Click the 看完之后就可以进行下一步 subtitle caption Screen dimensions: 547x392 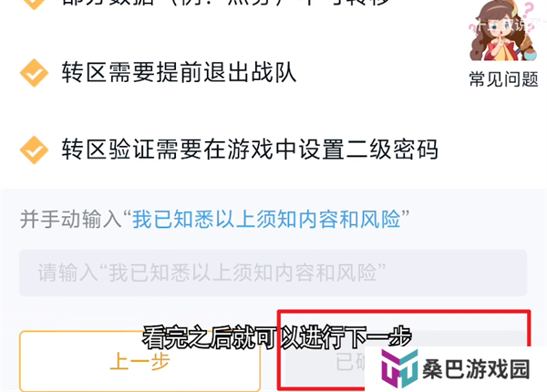(277, 337)
